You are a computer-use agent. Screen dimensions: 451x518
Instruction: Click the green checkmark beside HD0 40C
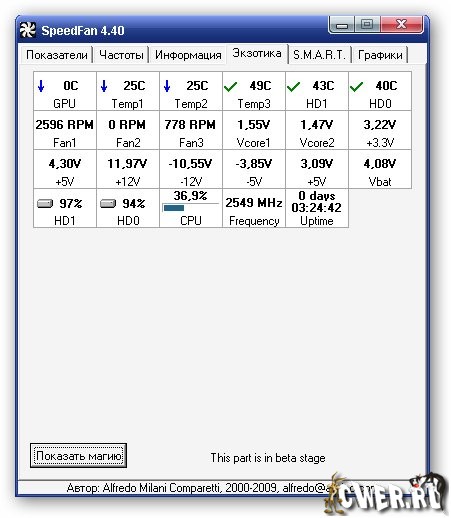point(356,87)
